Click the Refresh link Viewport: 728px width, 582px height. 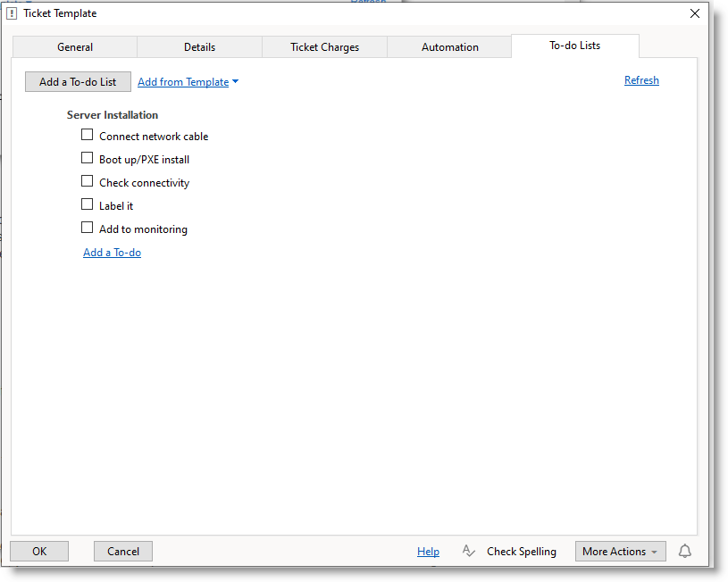point(641,80)
